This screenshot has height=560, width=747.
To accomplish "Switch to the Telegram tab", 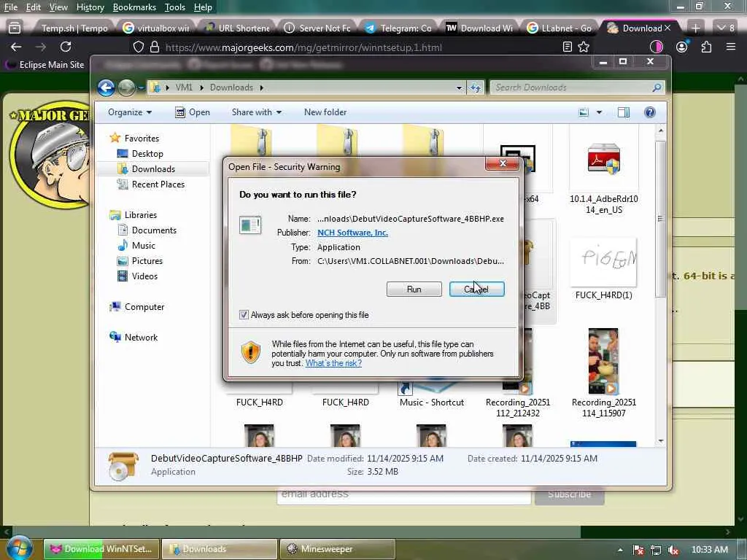I will pos(398,28).
